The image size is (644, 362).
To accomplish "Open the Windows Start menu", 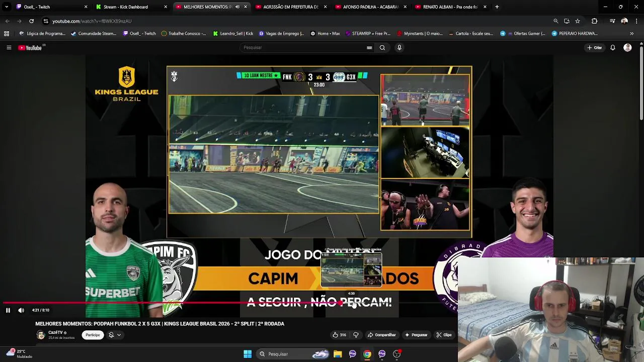I will [248, 354].
